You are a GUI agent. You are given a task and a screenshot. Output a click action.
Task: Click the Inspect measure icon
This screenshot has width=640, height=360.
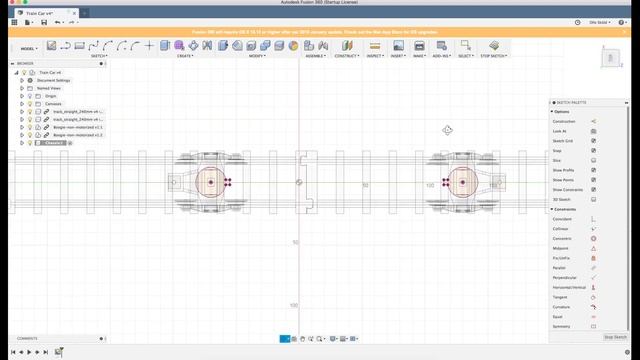pyautogui.click(x=375, y=46)
